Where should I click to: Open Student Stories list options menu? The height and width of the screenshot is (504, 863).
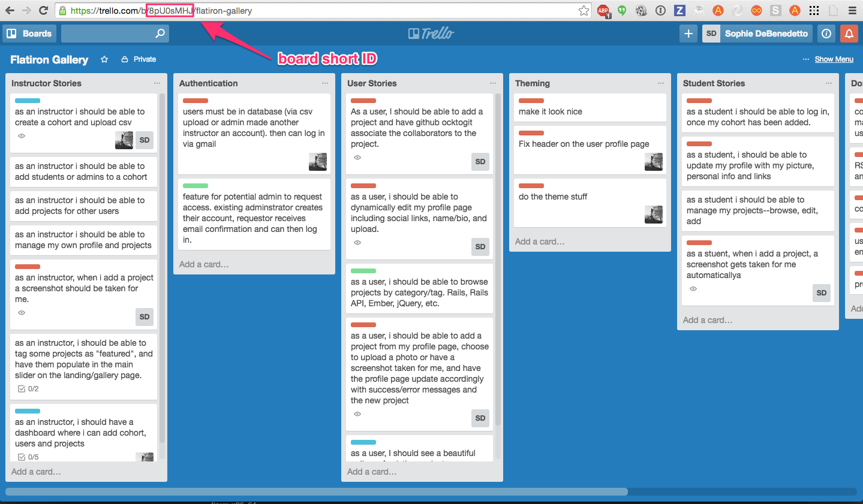click(x=829, y=83)
